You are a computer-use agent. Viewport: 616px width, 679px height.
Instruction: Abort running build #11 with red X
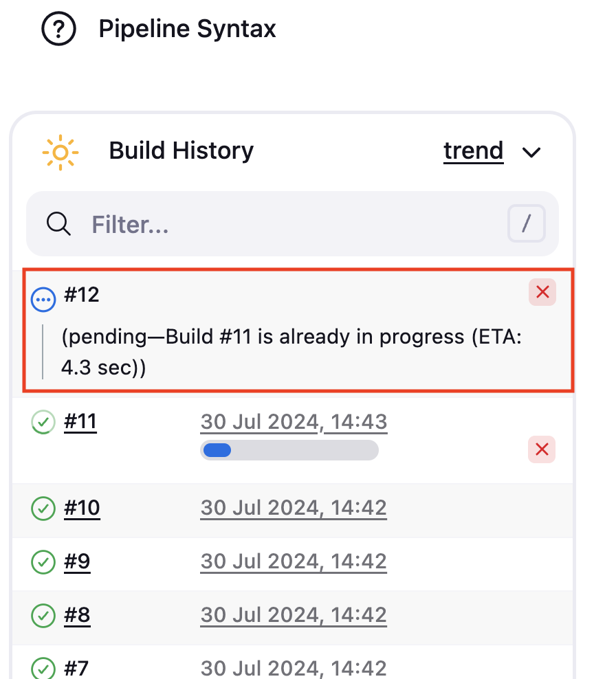542,449
